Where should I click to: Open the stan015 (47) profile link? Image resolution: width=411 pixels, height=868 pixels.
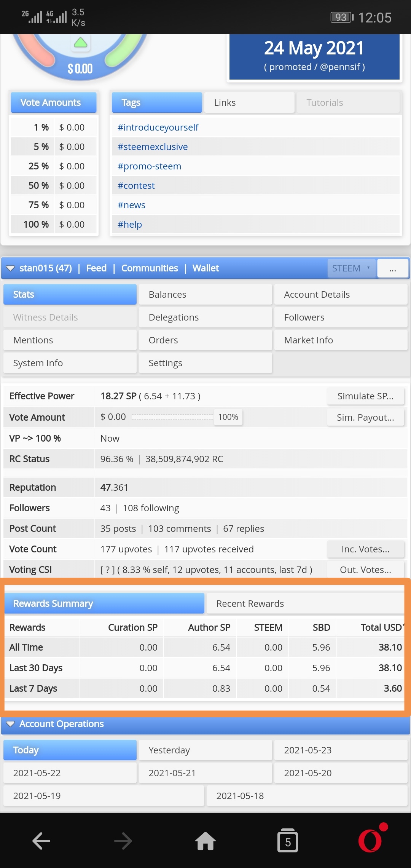coord(46,268)
